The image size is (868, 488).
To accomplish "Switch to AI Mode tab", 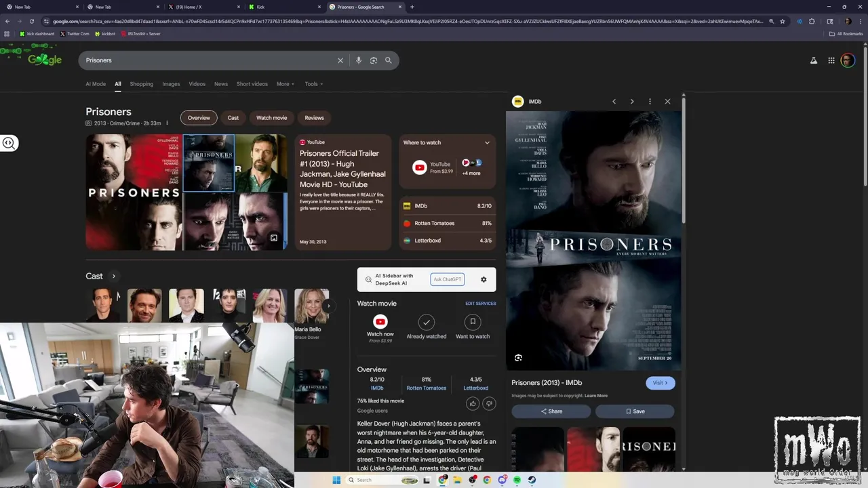I will [96, 84].
